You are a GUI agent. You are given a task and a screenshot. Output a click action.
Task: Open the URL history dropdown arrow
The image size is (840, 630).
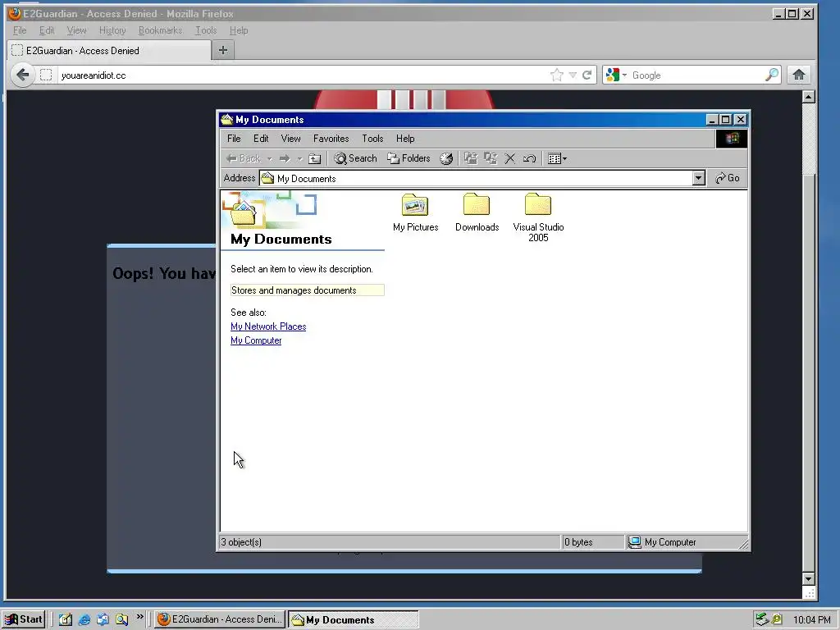click(573, 75)
